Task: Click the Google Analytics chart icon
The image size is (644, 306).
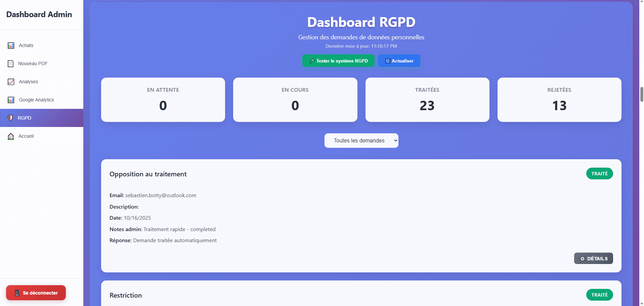Action: coord(11,100)
